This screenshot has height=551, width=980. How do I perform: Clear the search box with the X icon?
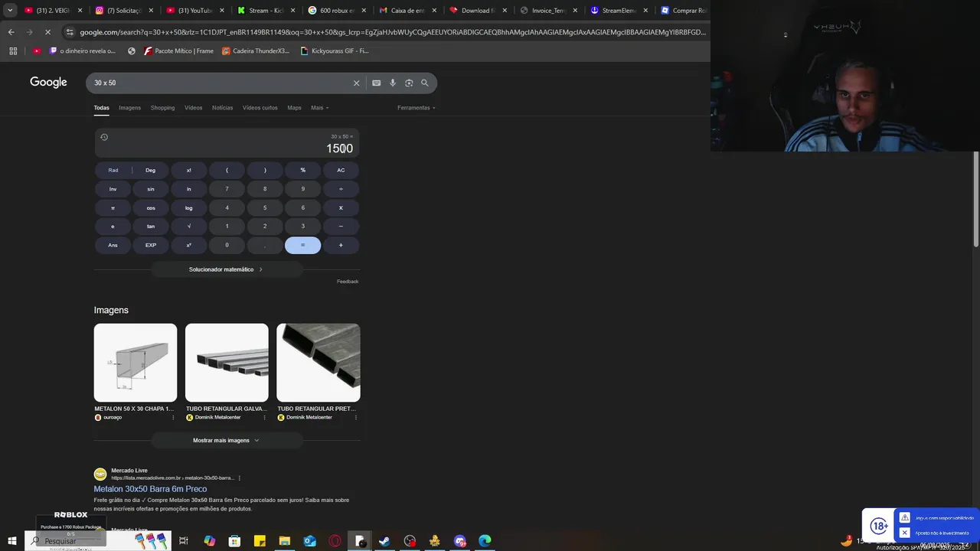pos(356,83)
